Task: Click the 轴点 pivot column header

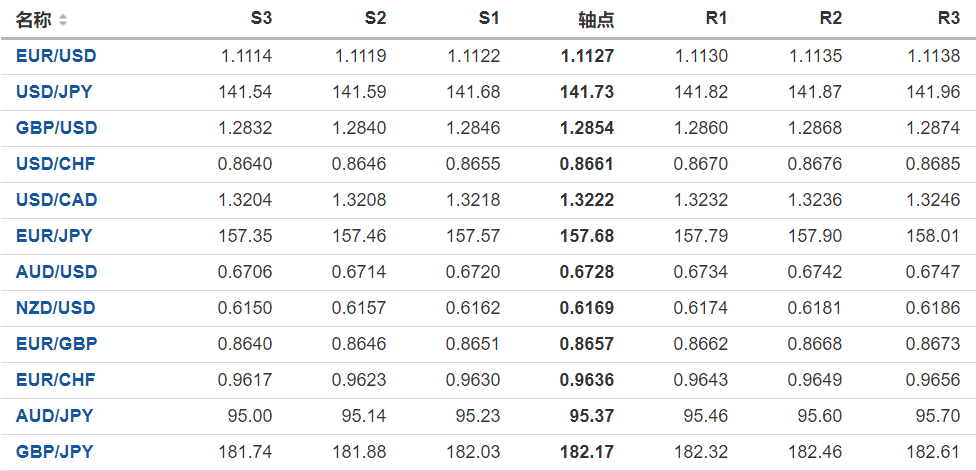Action: click(x=596, y=20)
